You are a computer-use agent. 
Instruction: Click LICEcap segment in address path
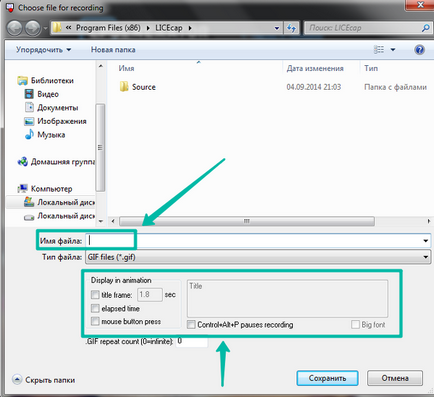click(x=169, y=28)
